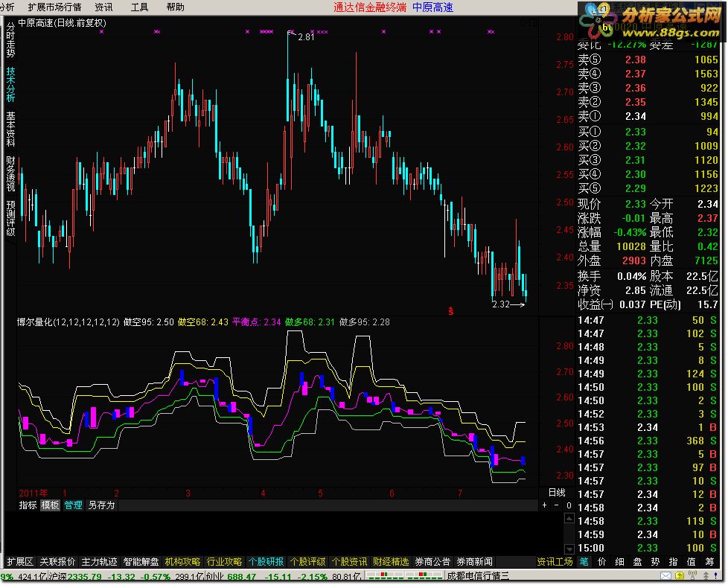Screen dimensions: 728x585
Task: Click the 中原高速(日线.前复权) chart title
Action: (63, 23)
